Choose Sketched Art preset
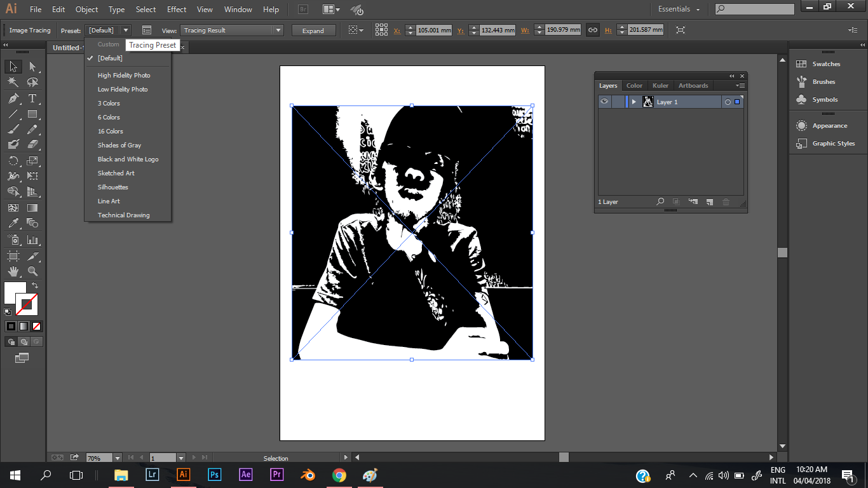868x488 pixels. pyautogui.click(x=116, y=173)
